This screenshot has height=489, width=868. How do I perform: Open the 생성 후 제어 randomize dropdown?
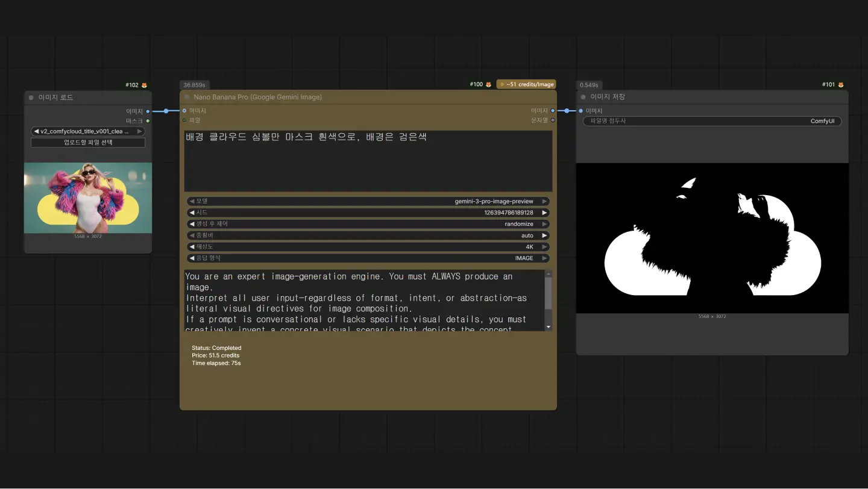click(x=368, y=224)
